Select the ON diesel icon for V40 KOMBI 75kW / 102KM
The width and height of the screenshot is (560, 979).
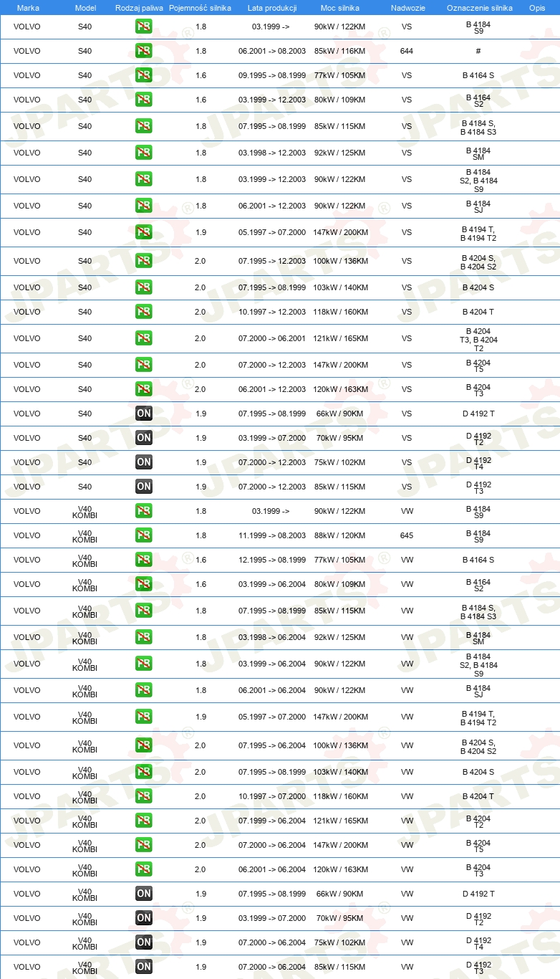(143, 942)
